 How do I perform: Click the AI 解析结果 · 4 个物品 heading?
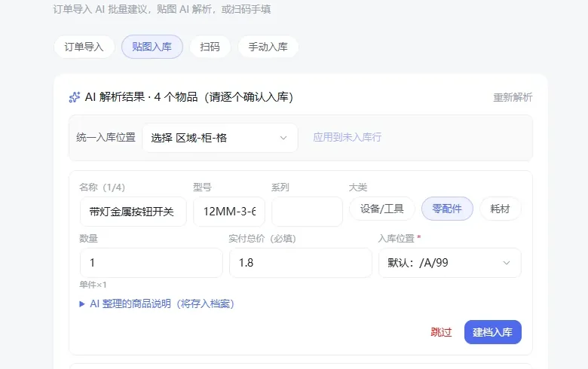tap(188, 97)
